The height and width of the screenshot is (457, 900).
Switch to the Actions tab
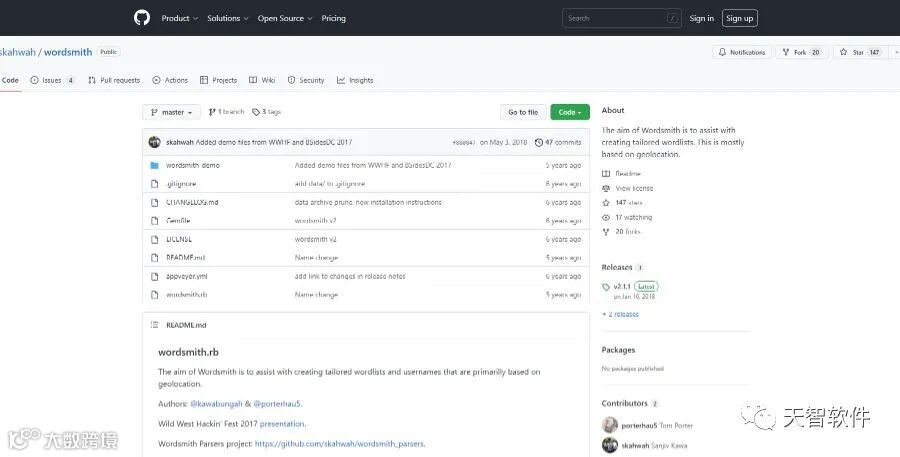(170, 80)
